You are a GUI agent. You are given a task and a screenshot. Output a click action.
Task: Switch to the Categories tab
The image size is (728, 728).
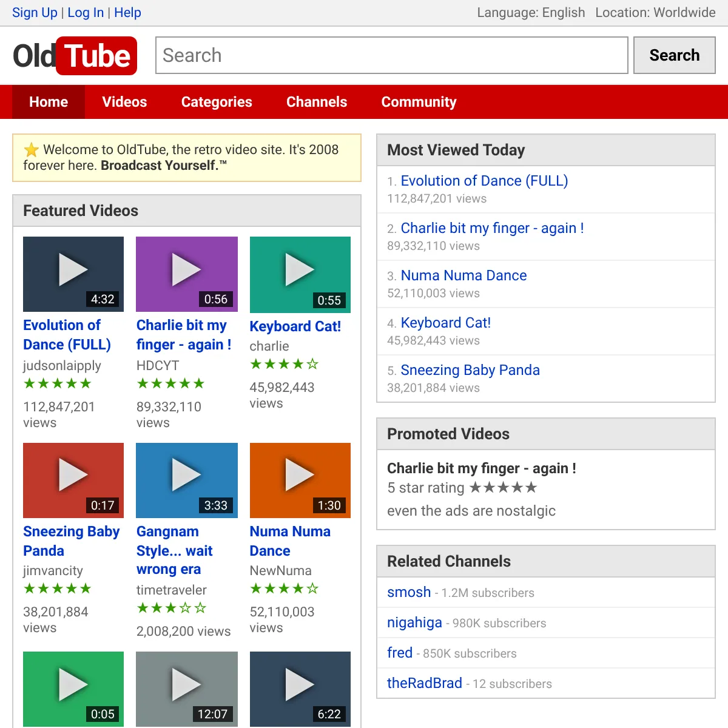pyautogui.click(x=217, y=102)
